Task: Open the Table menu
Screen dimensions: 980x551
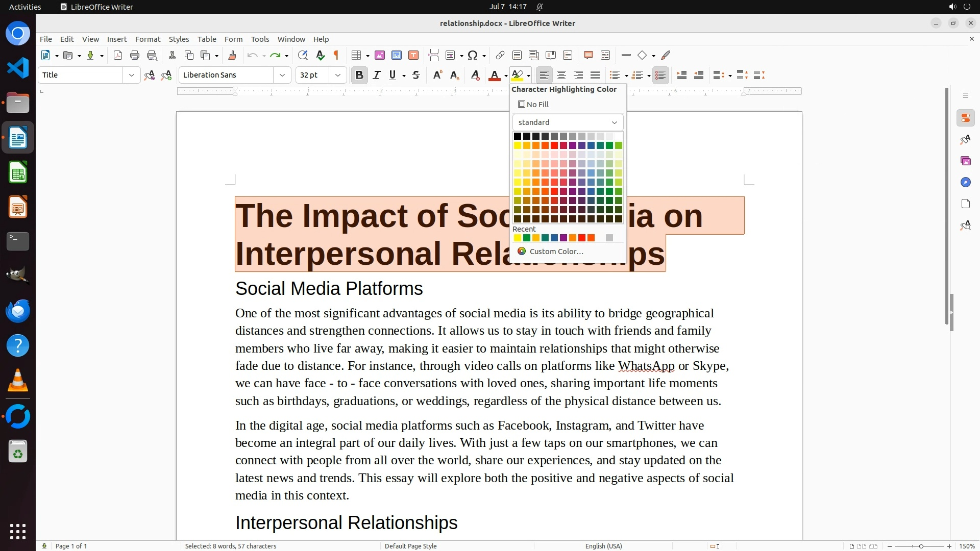Action: (207, 39)
